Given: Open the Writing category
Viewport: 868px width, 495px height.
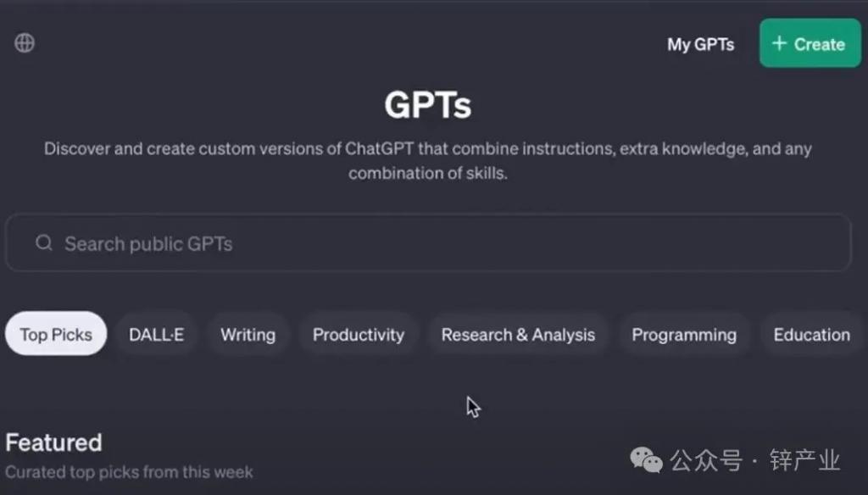Looking at the screenshot, I should [x=248, y=335].
